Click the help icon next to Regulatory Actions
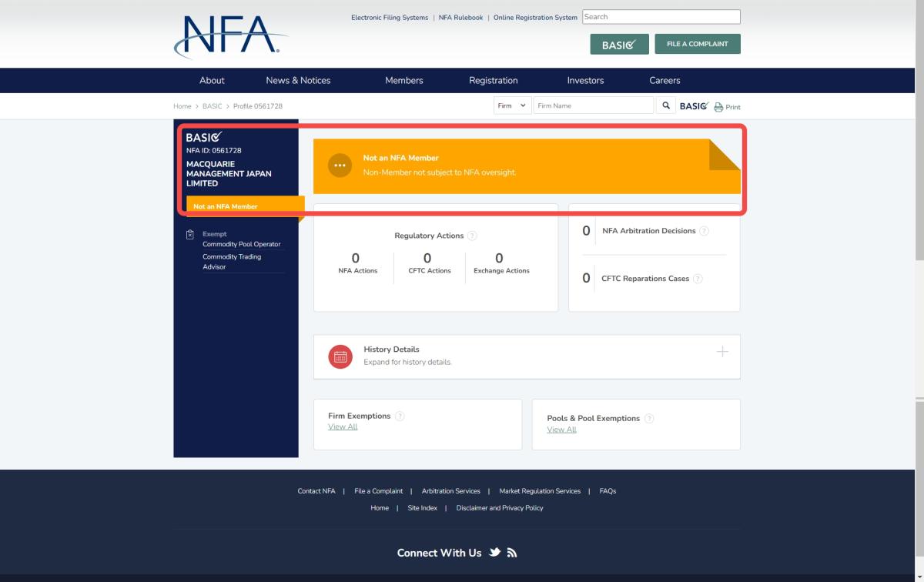This screenshot has width=924, height=582. pos(472,236)
